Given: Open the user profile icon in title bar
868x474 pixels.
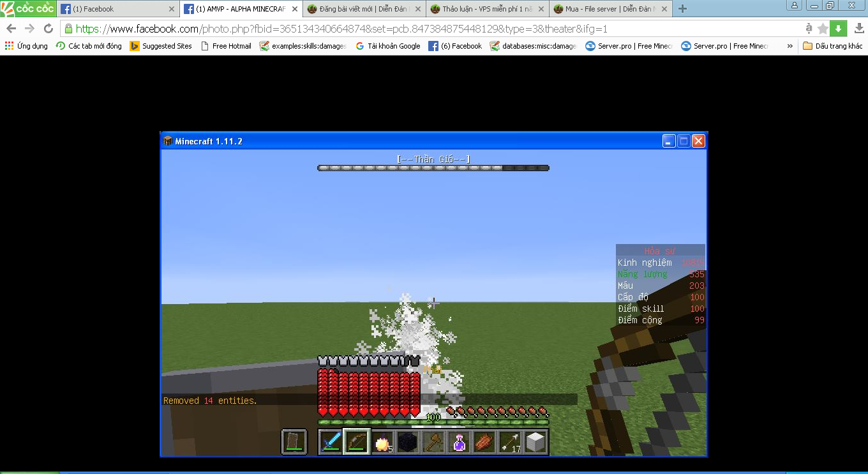Looking at the screenshot, I should [x=795, y=6].
